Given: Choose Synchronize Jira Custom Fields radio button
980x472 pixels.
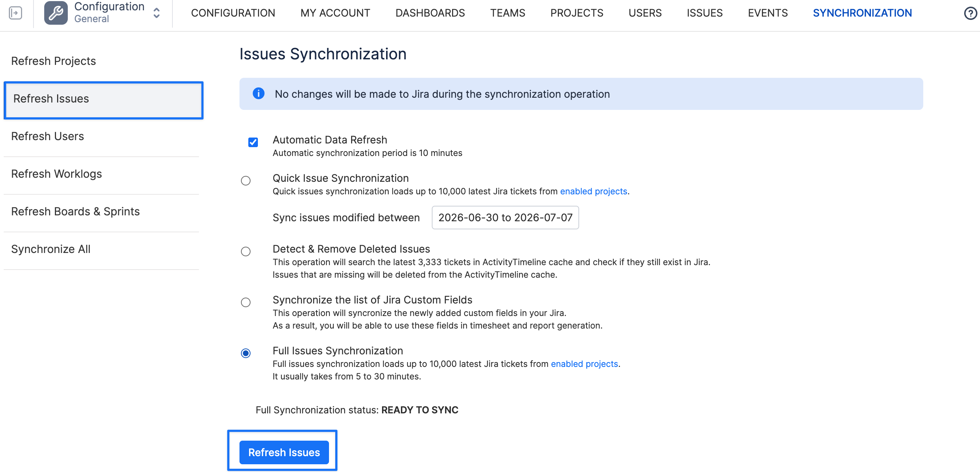Looking at the screenshot, I should (246, 302).
